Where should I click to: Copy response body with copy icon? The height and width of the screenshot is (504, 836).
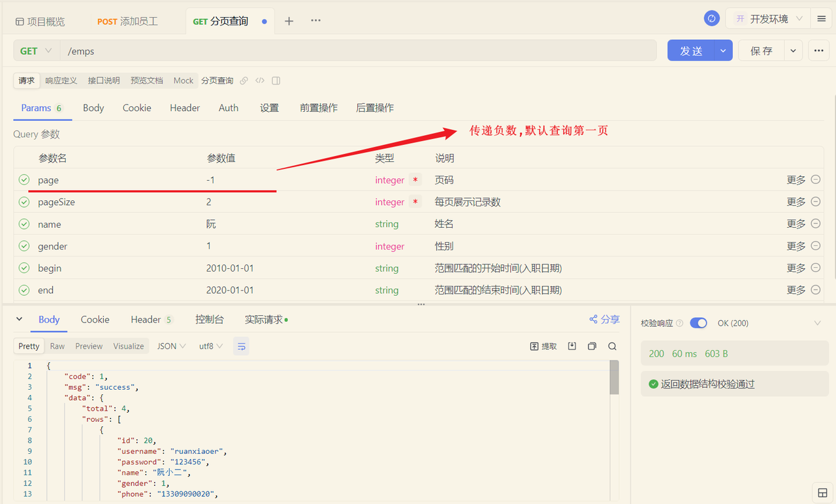(592, 347)
